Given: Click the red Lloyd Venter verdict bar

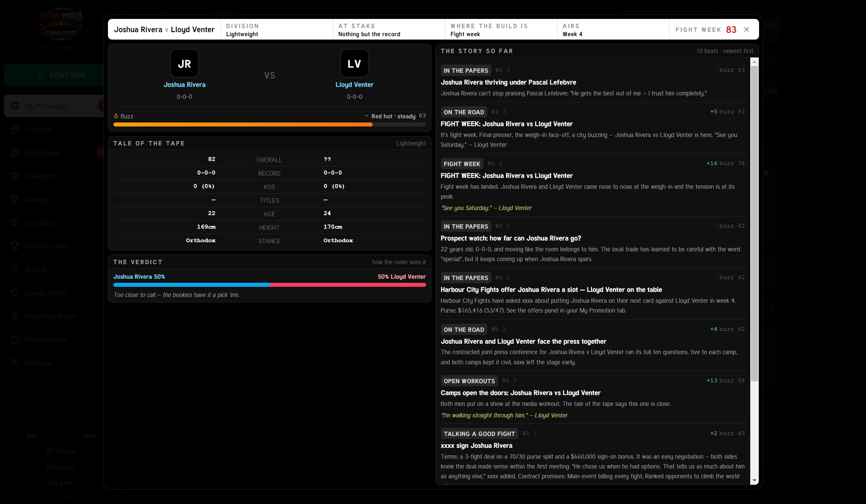Looking at the screenshot, I should (x=348, y=285).
